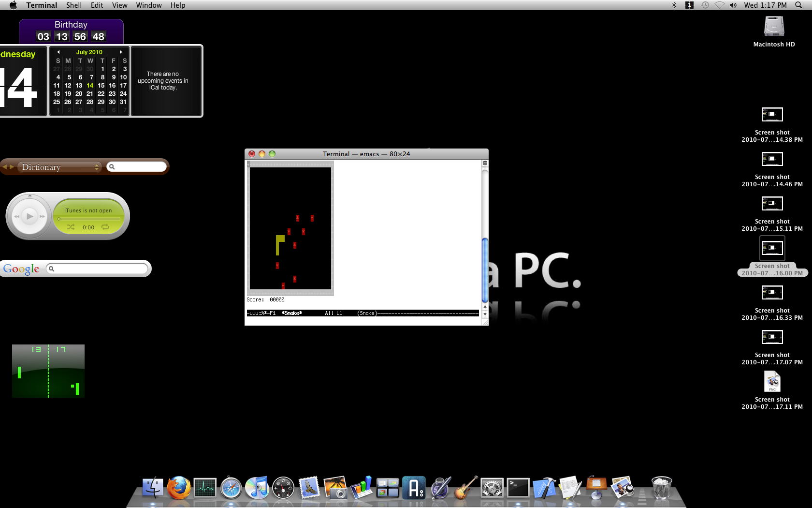
Task: Launch Safari from the Dock
Action: pos(231,488)
